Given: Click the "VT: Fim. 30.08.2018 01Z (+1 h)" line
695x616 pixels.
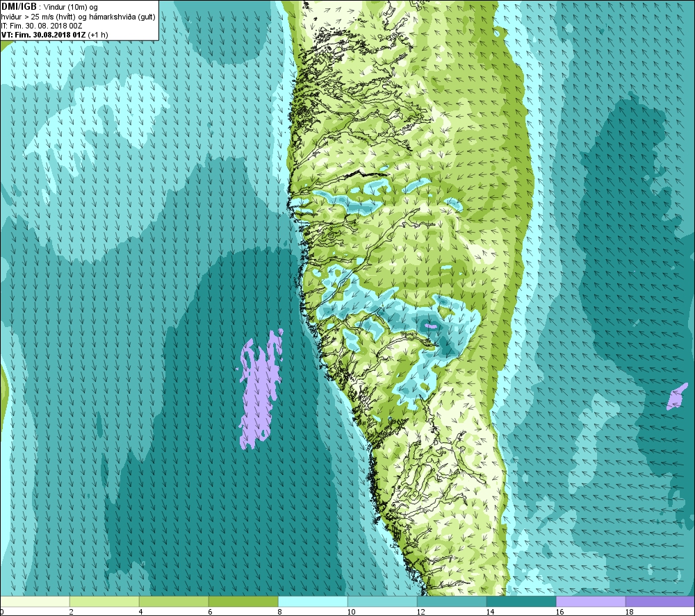Looking at the screenshot, I should coord(54,35).
